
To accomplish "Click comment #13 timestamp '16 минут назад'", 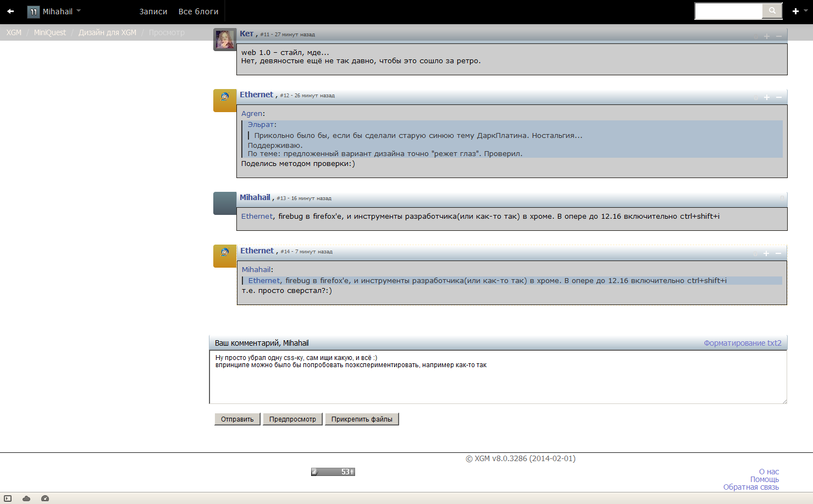I will pyautogui.click(x=311, y=198).
